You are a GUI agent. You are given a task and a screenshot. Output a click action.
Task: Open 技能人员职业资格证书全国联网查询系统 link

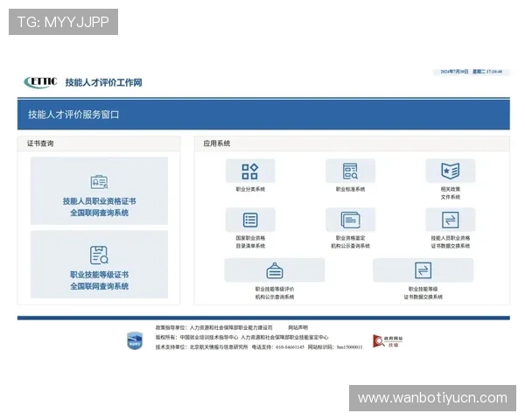click(99, 207)
